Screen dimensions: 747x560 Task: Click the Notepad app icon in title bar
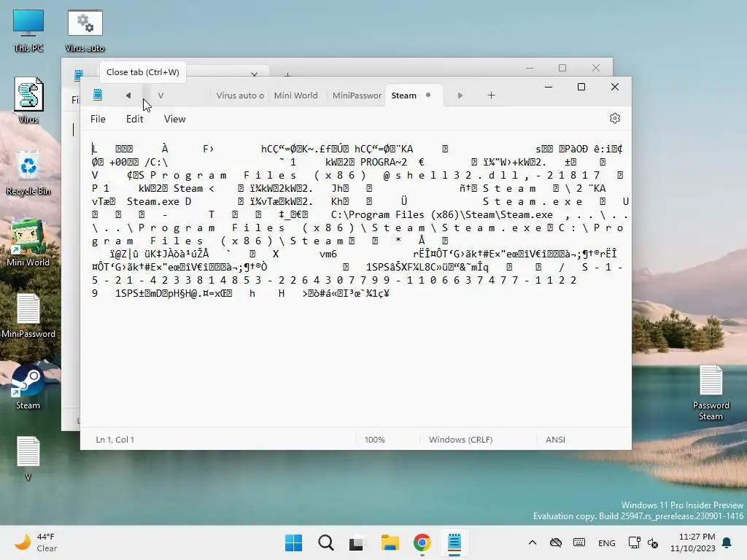[x=98, y=95]
